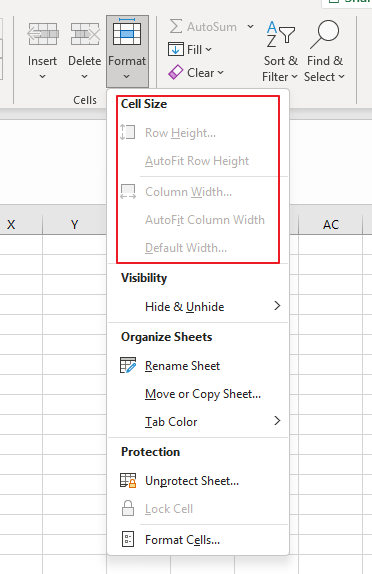Viewport: 372px width, 574px height.
Task: Click the Sort & Filter icon
Action: tap(280, 34)
